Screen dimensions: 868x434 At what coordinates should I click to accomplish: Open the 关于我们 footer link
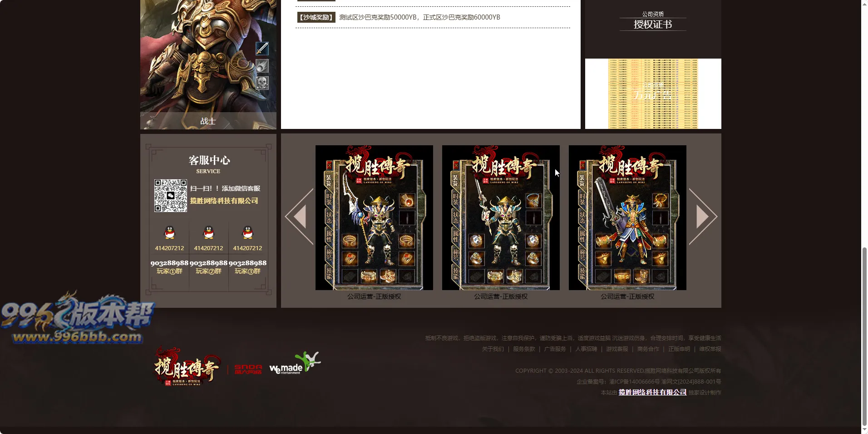(x=493, y=349)
